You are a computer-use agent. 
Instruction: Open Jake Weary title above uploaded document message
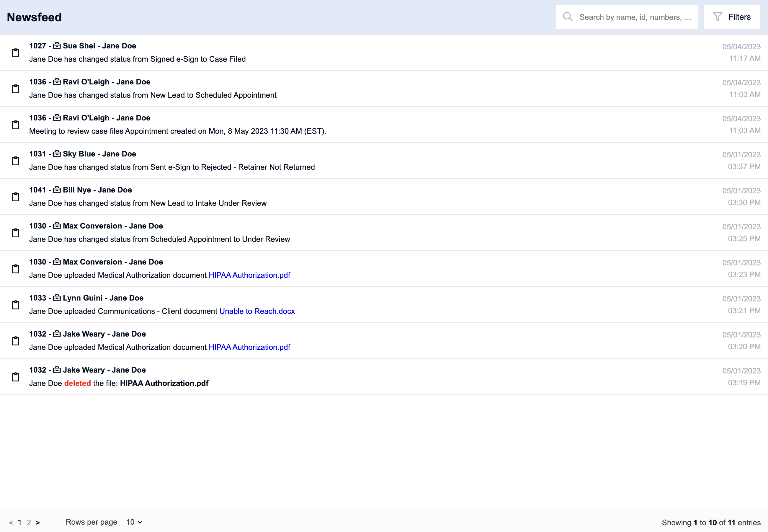click(x=87, y=334)
